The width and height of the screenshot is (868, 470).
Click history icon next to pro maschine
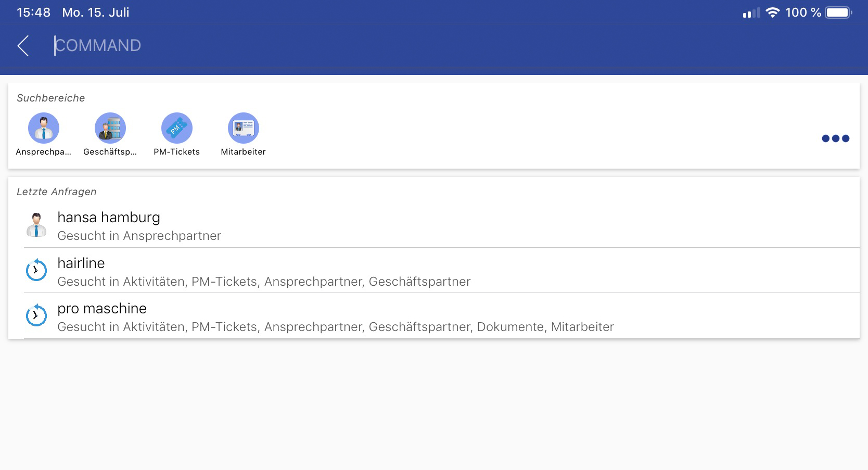pyautogui.click(x=36, y=315)
